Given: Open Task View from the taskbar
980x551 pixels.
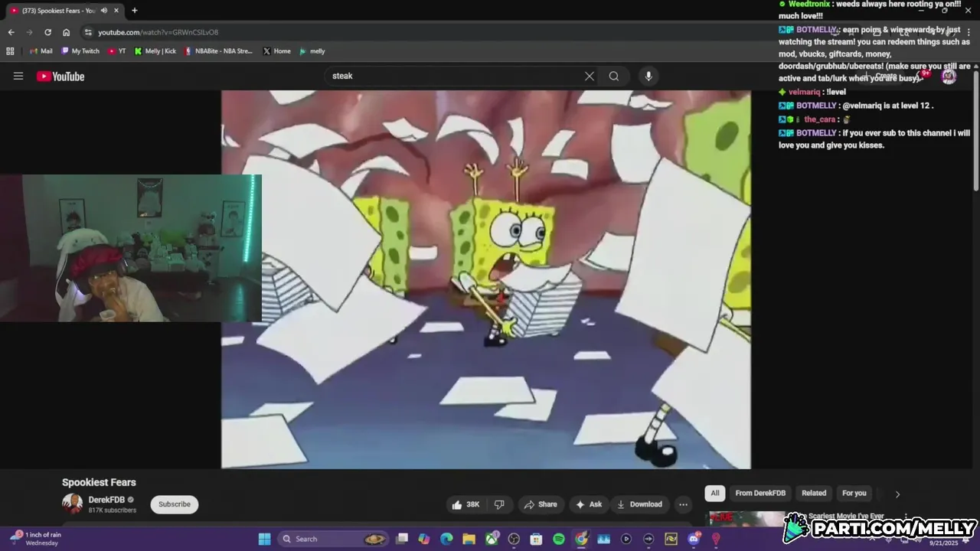Looking at the screenshot, I should tap(402, 539).
